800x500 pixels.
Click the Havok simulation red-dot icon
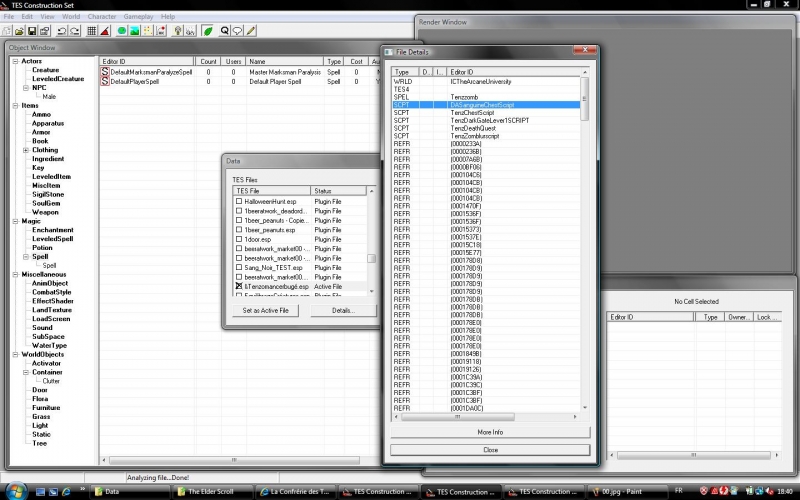[x=161, y=31]
